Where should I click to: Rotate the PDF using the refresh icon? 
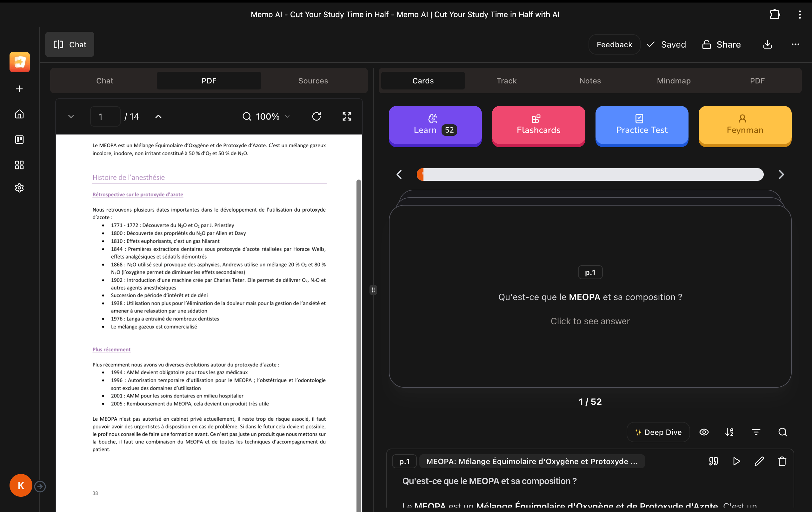pos(316,117)
